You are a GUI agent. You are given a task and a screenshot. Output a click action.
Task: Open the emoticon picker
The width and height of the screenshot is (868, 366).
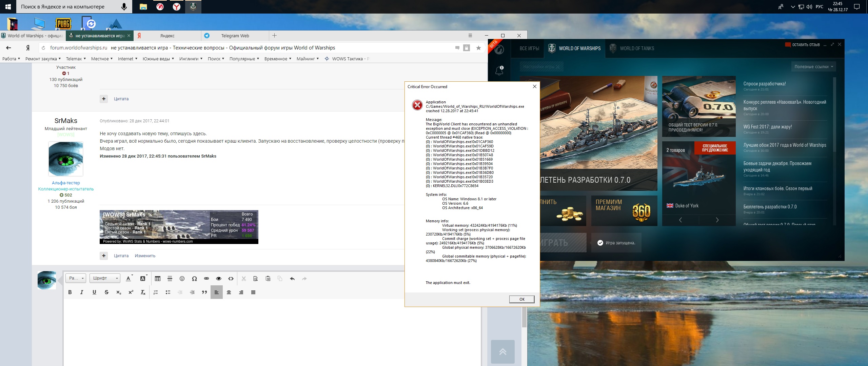pos(182,279)
